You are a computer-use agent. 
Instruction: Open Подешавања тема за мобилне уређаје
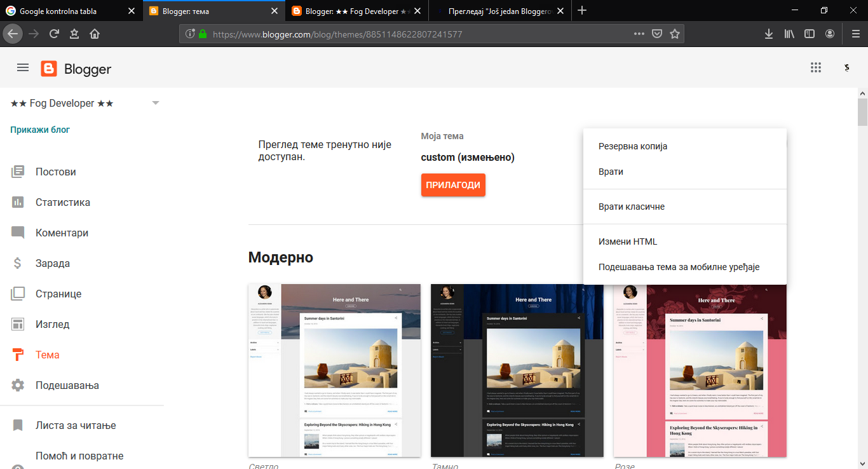pyautogui.click(x=685, y=267)
